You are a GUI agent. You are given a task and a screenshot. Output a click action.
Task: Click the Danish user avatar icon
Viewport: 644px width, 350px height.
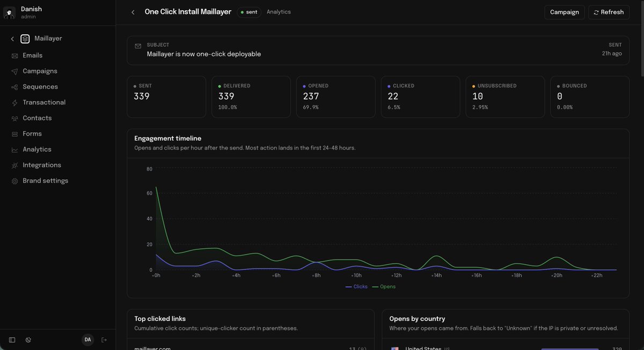click(x=9, y=12)
